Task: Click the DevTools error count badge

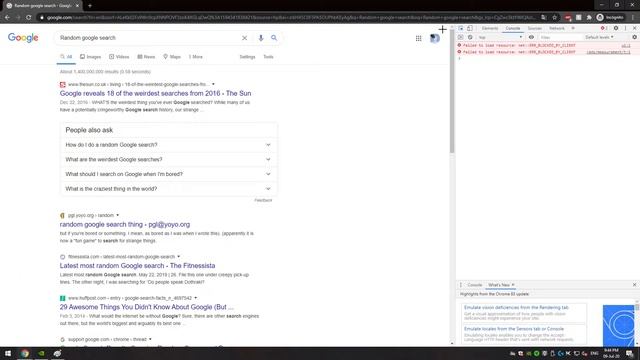Action: point(604,28)
